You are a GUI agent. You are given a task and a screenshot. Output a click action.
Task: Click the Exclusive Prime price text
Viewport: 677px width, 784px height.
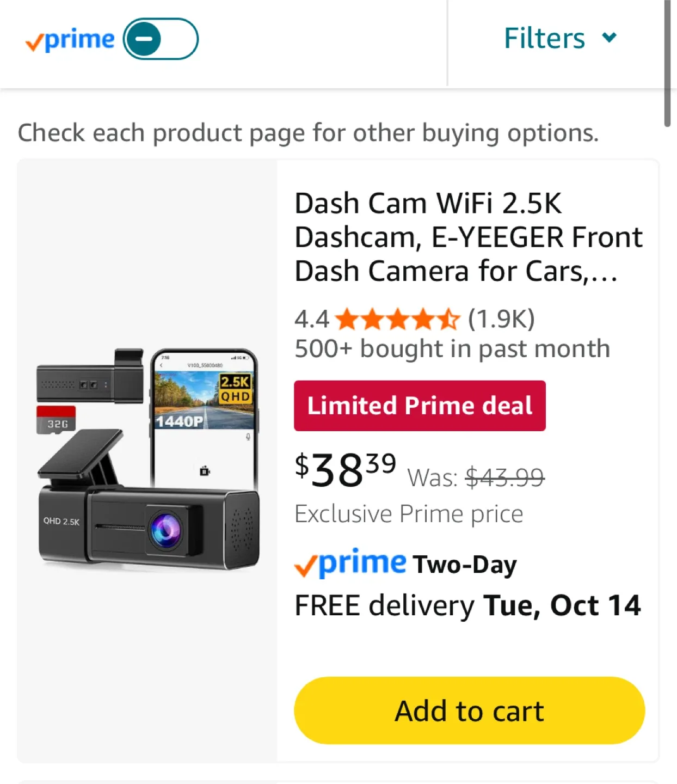pyautogui.click(x=409, y=514)
